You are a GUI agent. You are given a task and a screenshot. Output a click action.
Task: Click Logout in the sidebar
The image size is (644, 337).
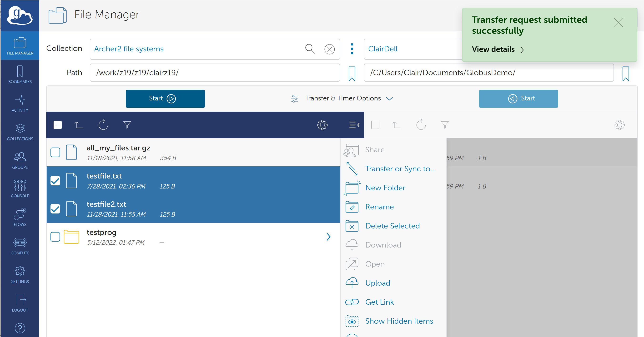[20, 303]
